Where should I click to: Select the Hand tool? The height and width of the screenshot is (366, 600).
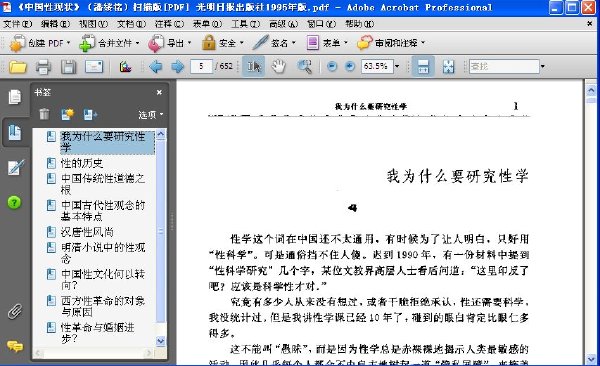tap(279, 67)
